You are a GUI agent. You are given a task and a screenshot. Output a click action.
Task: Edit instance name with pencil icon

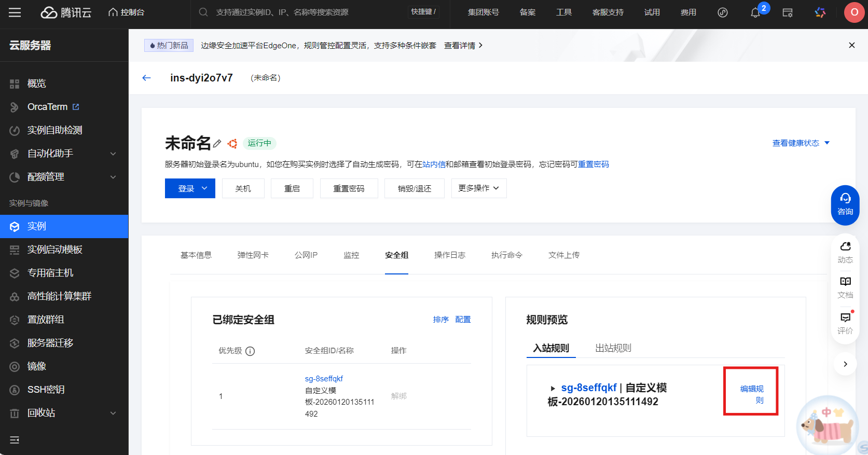217,143
